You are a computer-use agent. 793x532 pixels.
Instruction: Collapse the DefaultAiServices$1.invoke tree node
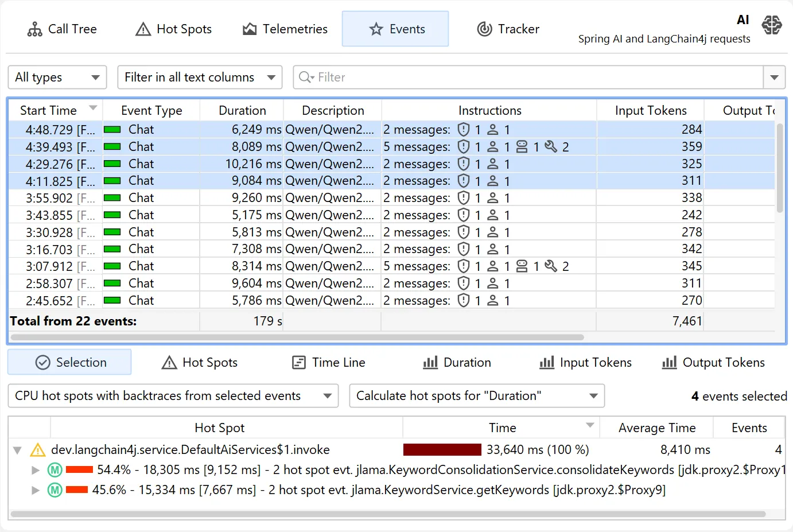pyautogui.click(x=17, y=451)
